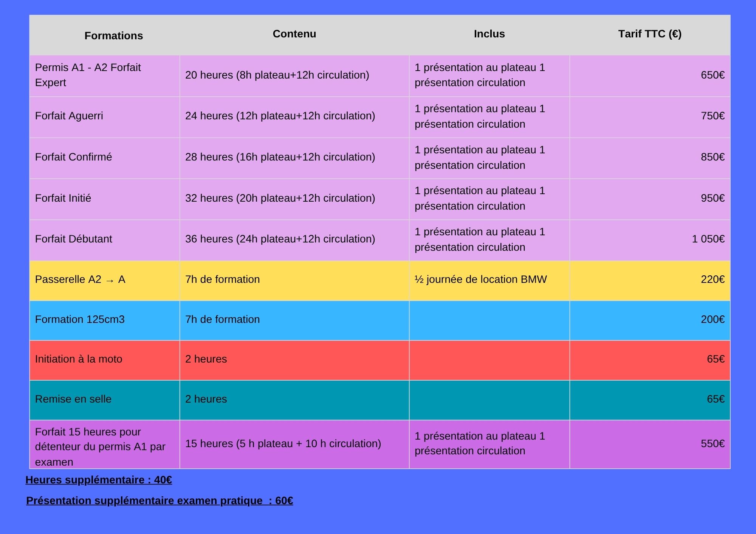
Task: Select the "Initiation à la moto" cell
Action: (105, 360)
